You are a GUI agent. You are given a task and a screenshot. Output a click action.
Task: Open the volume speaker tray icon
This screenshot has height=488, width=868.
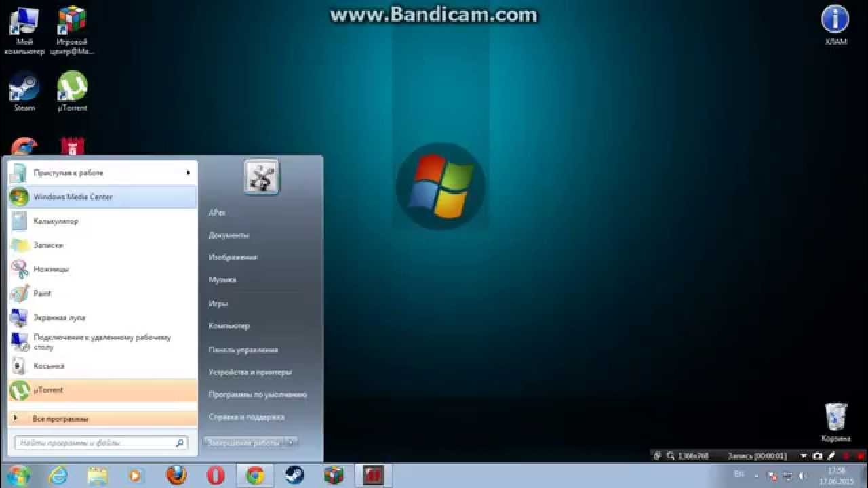(x=804, y=475)
